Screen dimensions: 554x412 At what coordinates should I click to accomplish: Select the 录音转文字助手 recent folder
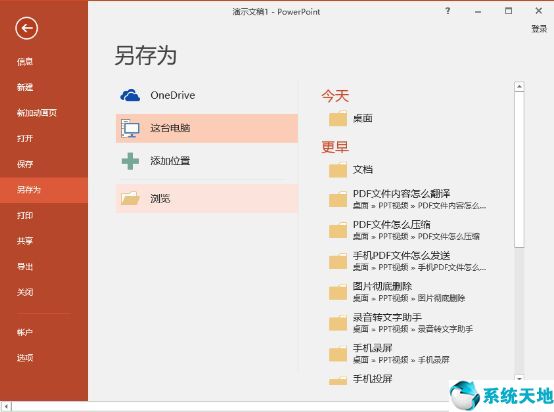pos(407,323)
